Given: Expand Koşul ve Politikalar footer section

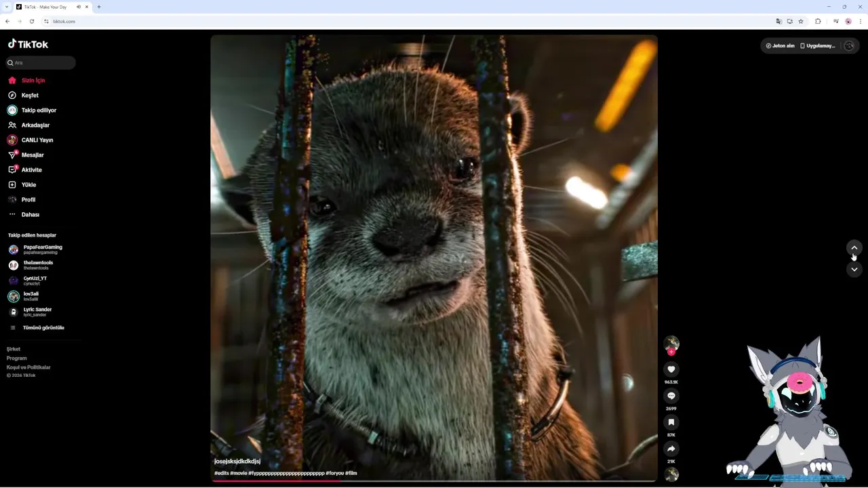Looking at the screenshot, I should pyautogui.click(x=28, y=367).
